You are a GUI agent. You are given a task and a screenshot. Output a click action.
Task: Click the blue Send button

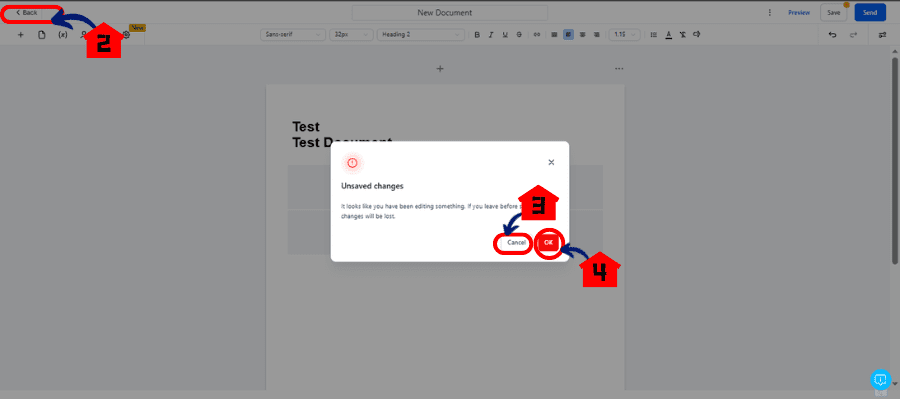(x=870, y=13)
